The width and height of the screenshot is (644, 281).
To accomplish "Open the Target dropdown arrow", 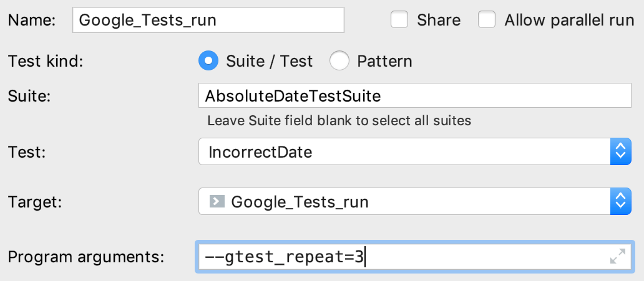I will coord(620,201).
